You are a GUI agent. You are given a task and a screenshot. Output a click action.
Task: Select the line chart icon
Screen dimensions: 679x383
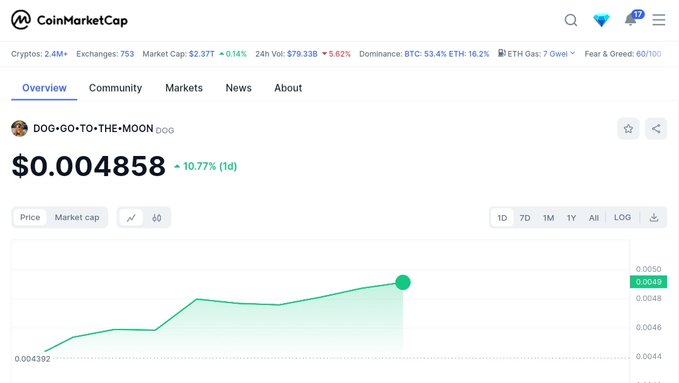pyautogui.click(x=131, y=217)
